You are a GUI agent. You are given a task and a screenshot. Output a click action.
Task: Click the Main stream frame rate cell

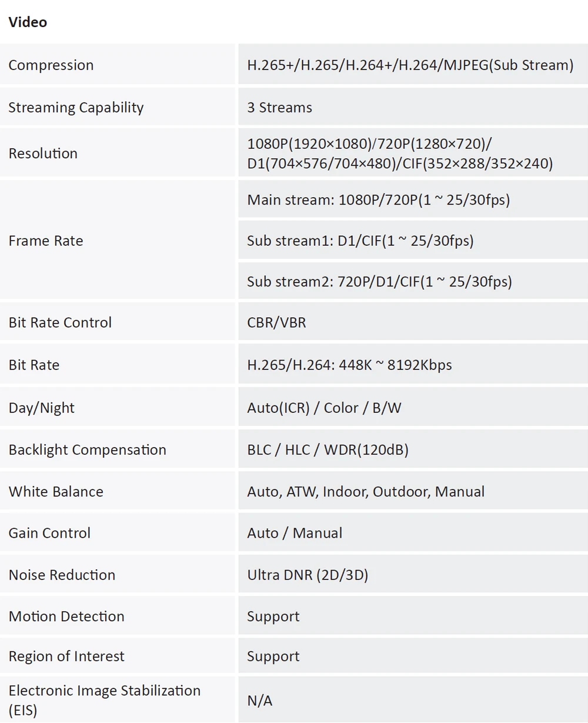(x=378, y=200)
